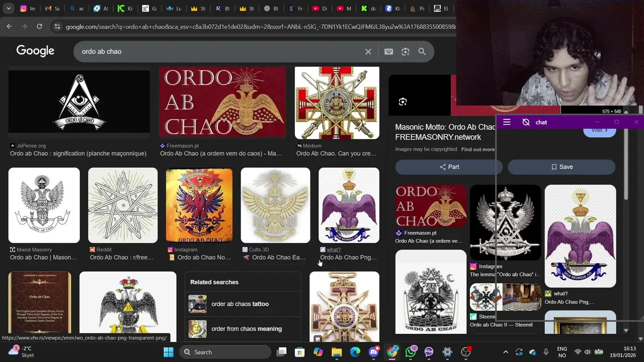Open File Explorer from taskbar
Screen dimensions: 644x362
coord(337,352)
